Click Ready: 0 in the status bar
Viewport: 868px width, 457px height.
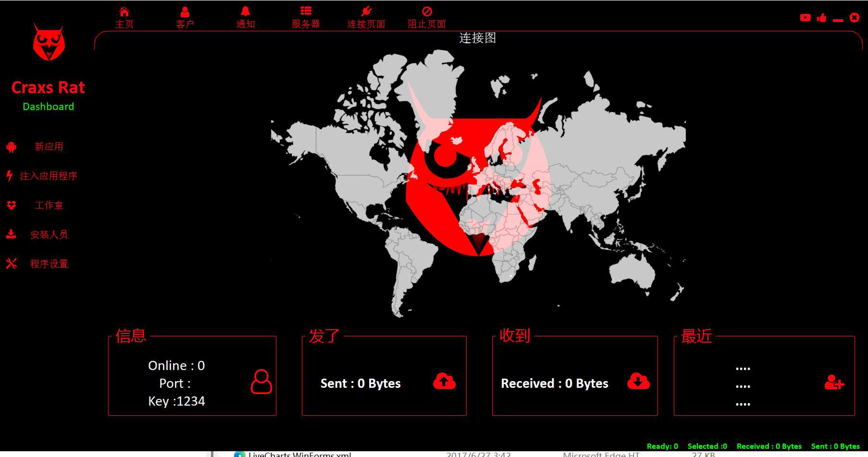coord(662,446)
